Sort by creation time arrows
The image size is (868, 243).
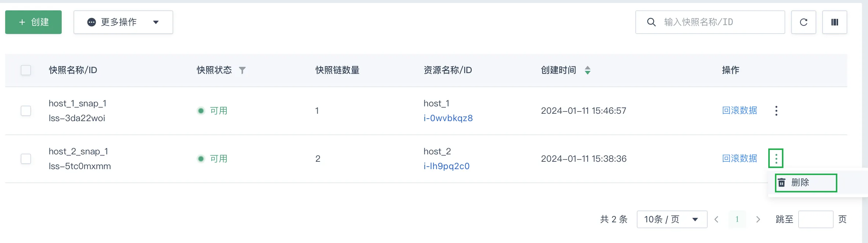[x=587, y=70]
